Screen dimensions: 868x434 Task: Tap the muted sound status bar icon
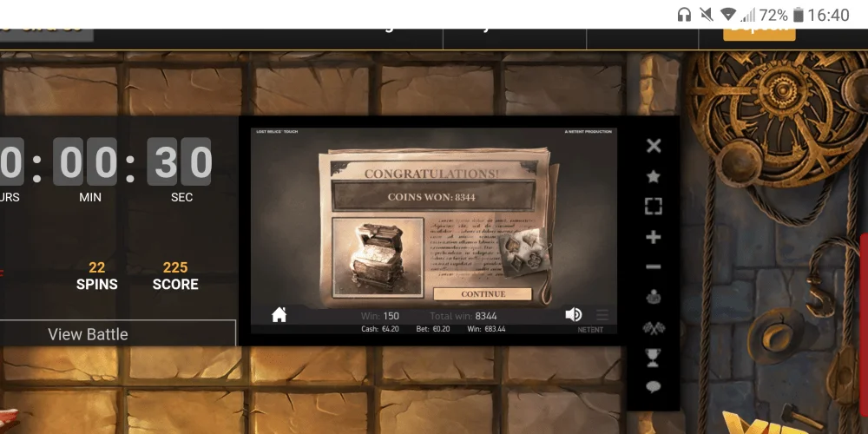point(707,15)
